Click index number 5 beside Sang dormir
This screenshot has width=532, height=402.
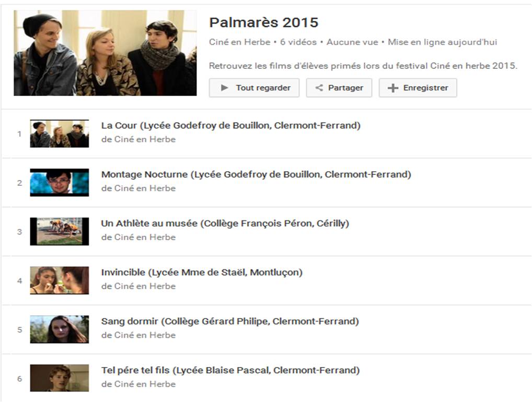click(20, 330)
